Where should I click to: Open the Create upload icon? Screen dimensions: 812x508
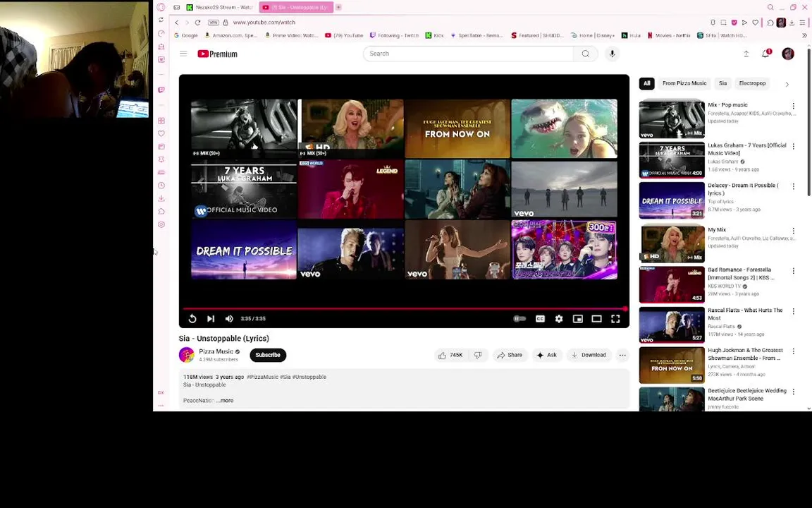pos(746,54)
